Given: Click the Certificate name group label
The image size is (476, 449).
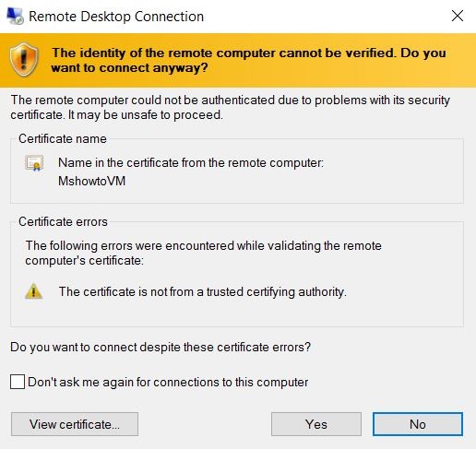Looking at the screenshot, I should pyautogui.click(x=63, y=138).
